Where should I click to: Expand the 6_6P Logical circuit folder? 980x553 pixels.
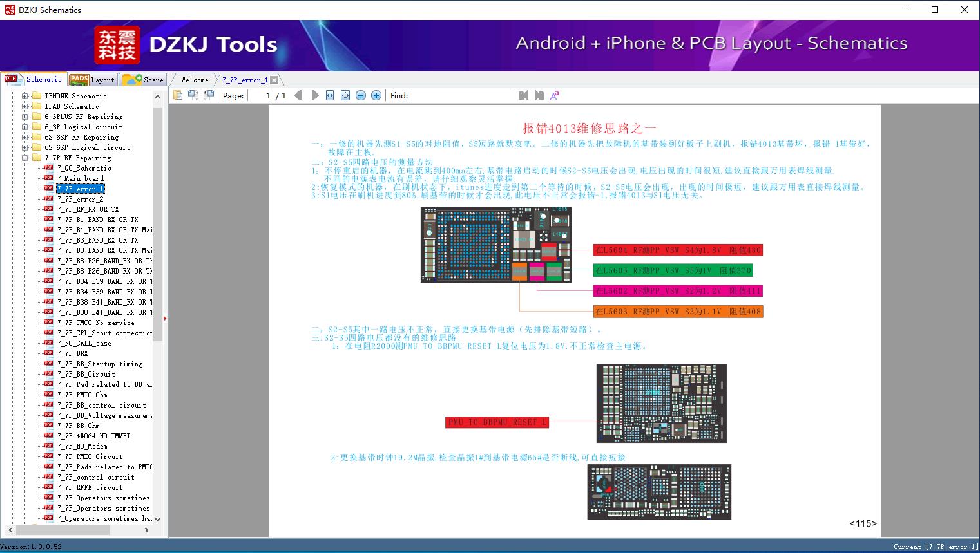coord(25,127)
